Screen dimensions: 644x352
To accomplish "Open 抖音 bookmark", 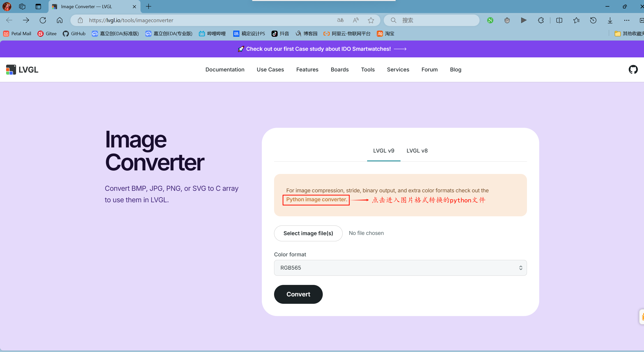I will pyautogui.click(x=280, y=34).
